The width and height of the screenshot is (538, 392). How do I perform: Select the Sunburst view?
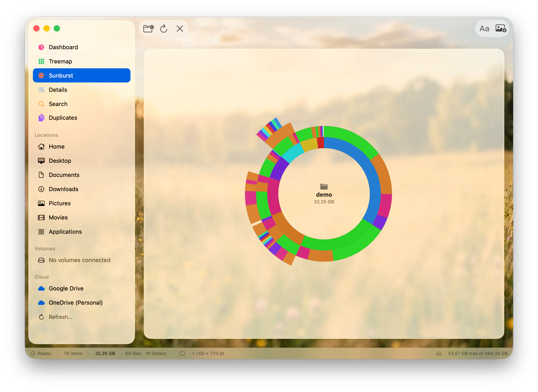pyautogui.click(x=81, y=76)
